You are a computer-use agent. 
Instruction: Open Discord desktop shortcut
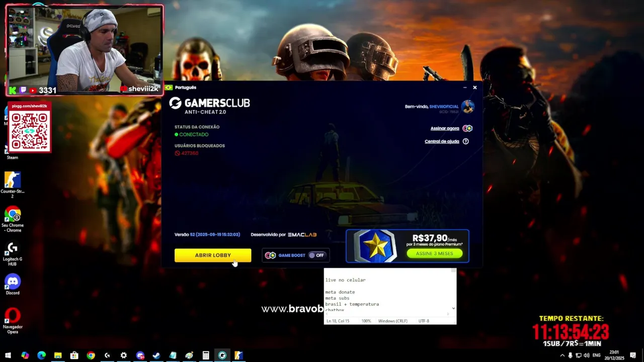(13, 285)
